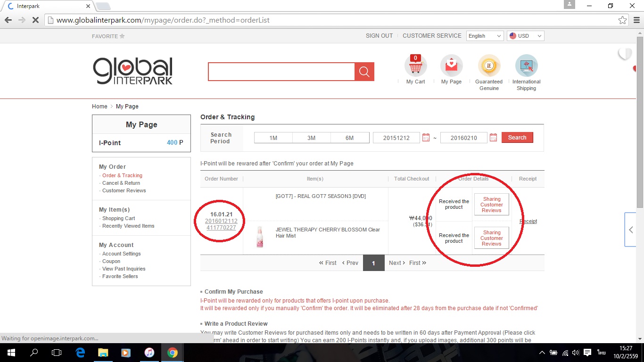Select the 3M search period

[x=312, y=138]
